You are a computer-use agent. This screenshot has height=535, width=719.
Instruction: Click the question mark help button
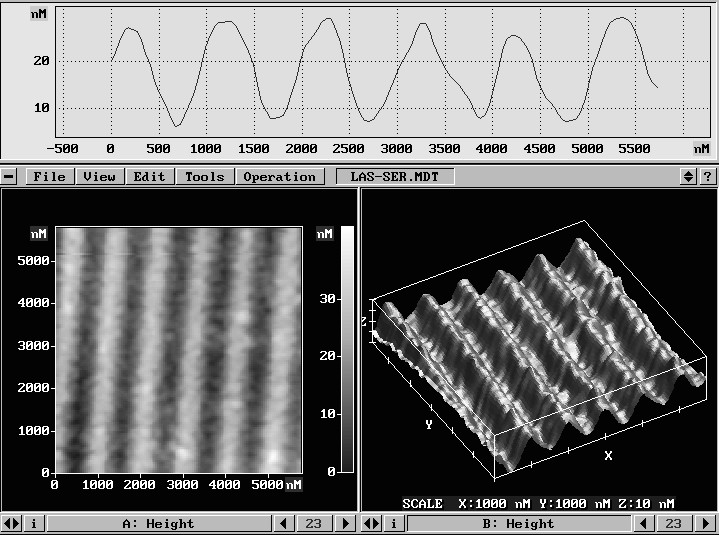(x=707, y=177)
